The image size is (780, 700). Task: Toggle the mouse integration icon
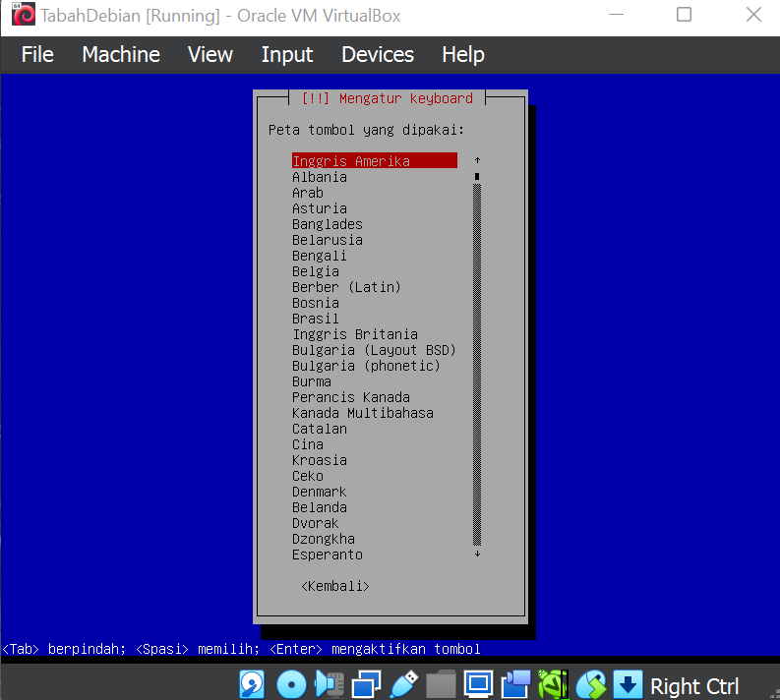click(590, 684)
